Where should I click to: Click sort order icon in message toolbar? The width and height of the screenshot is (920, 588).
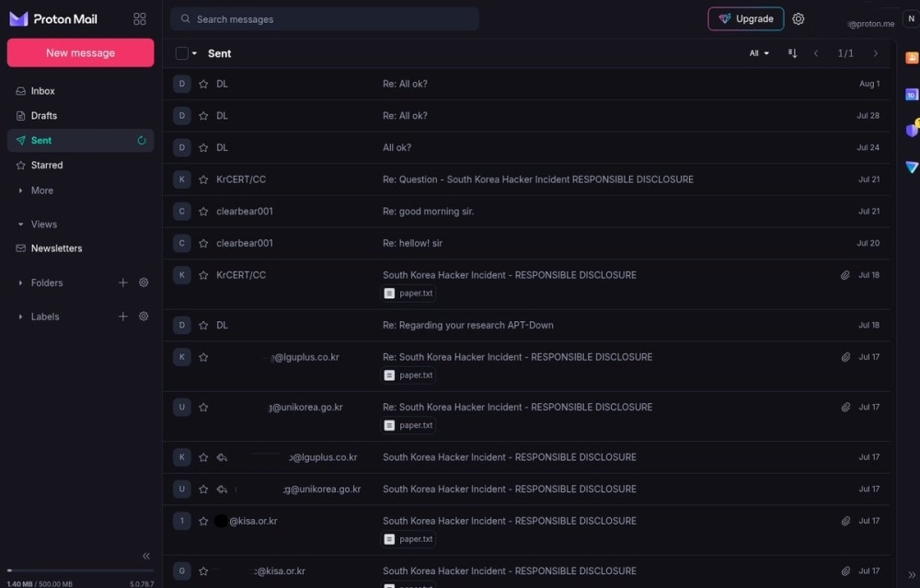[x=792, y=53]
